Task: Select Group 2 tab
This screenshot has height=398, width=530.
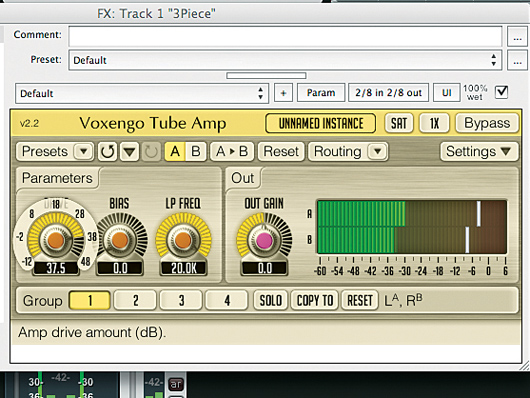Action: coord(135,300)
